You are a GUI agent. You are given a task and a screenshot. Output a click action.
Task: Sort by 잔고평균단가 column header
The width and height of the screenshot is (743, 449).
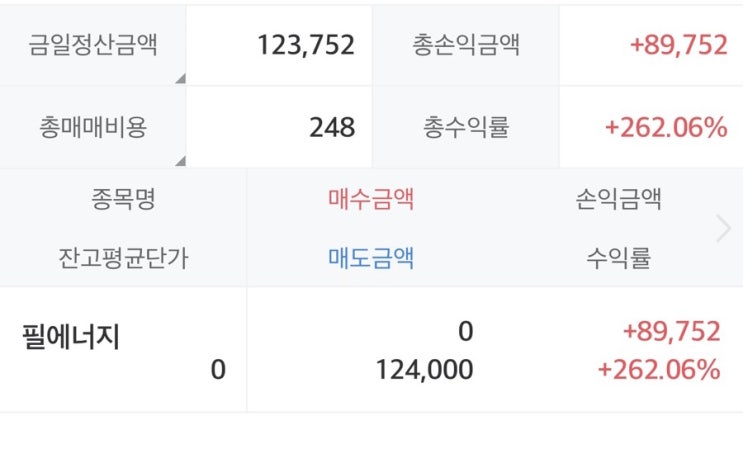[123, 258]
